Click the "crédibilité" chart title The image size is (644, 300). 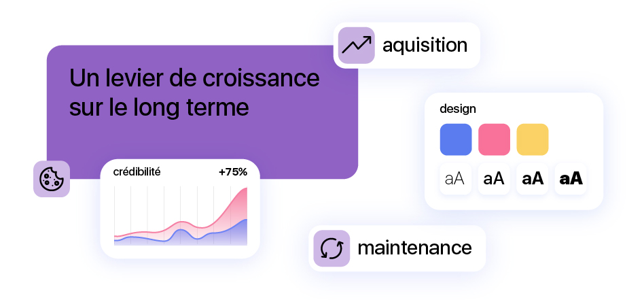137,172
